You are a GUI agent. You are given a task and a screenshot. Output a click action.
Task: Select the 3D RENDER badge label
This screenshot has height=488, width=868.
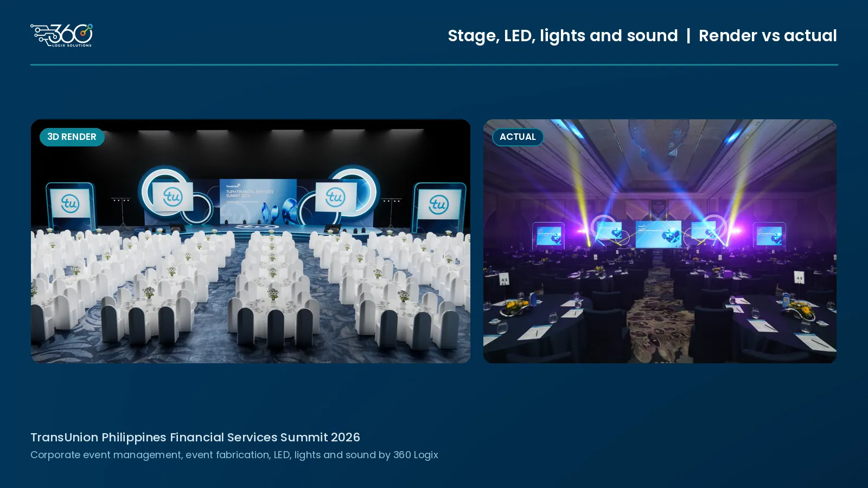coord(72,137)
